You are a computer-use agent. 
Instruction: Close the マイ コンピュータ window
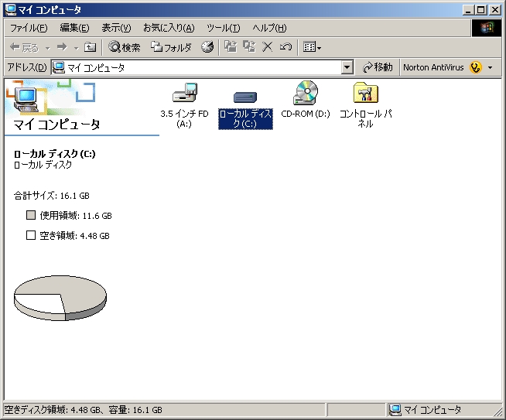click(494, 10)
